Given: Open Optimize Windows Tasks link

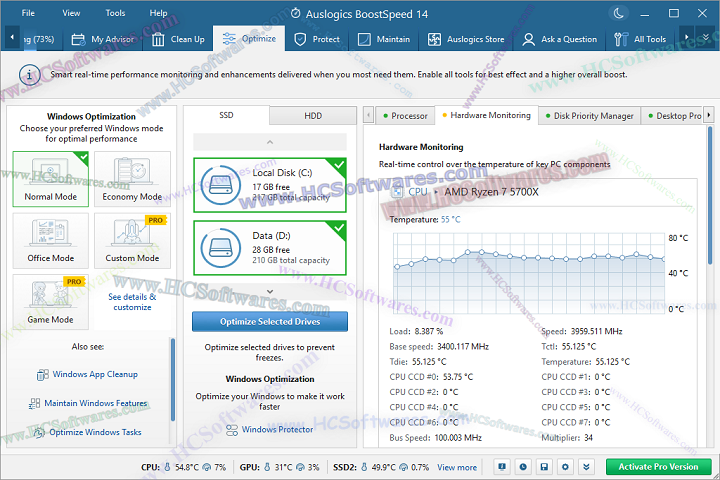Looking at the screenshot, I should (96, 432).
